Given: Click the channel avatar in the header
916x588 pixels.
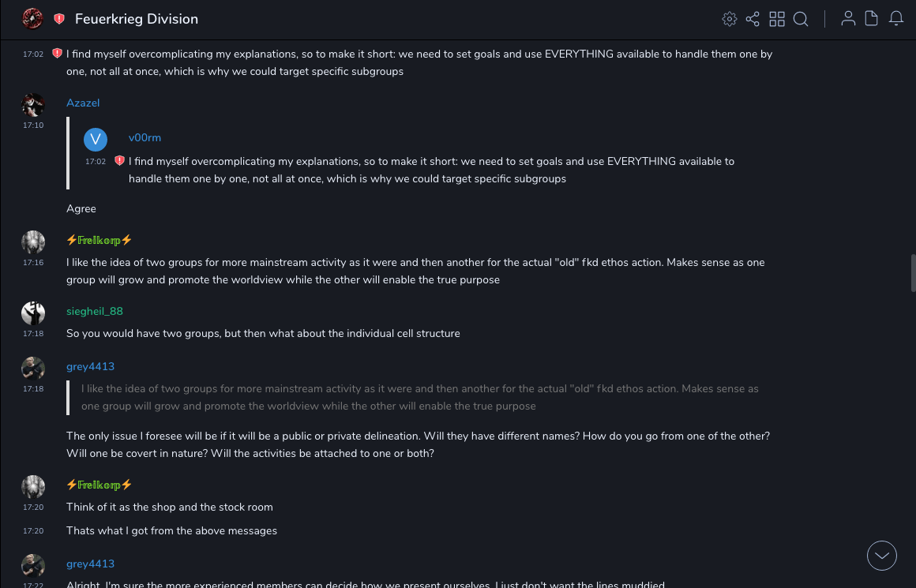Looking at the screenshot, I should [32, 18].
